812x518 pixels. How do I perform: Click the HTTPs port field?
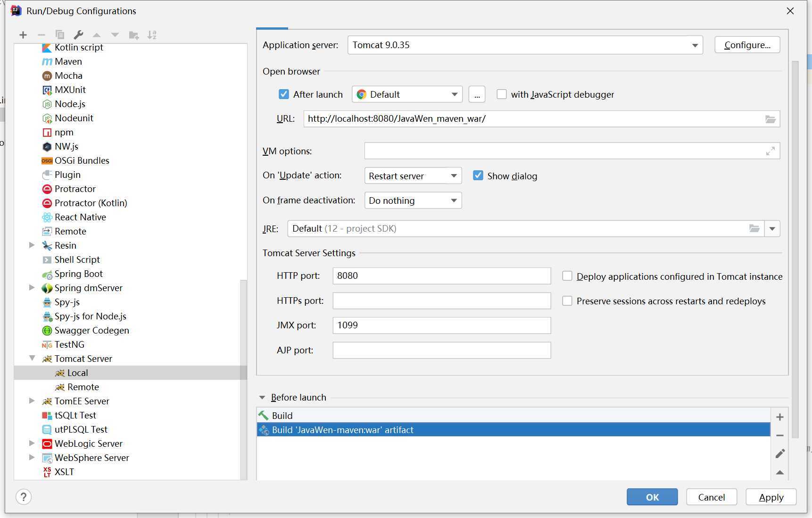tap(442, 301)
